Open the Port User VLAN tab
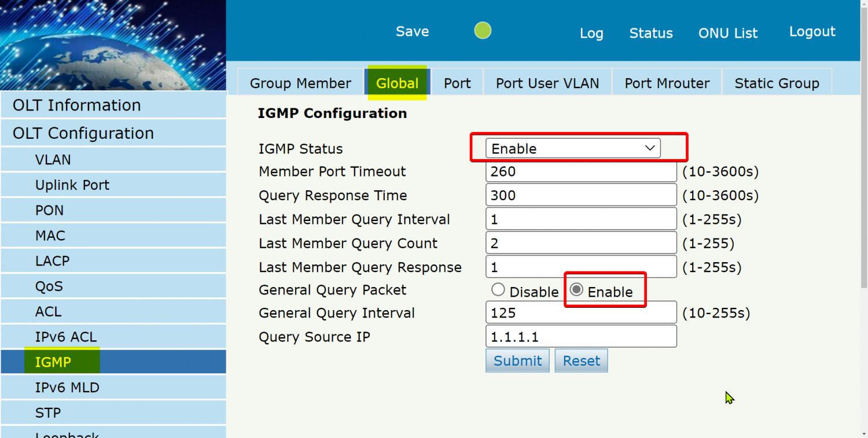This screenshot has height=438, width=868. tap(547, 83)
